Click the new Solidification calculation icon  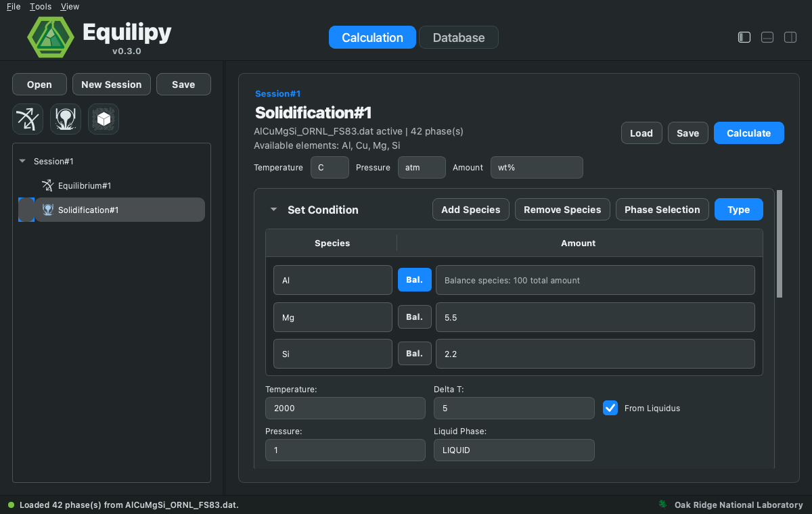[x=66, y=119]
